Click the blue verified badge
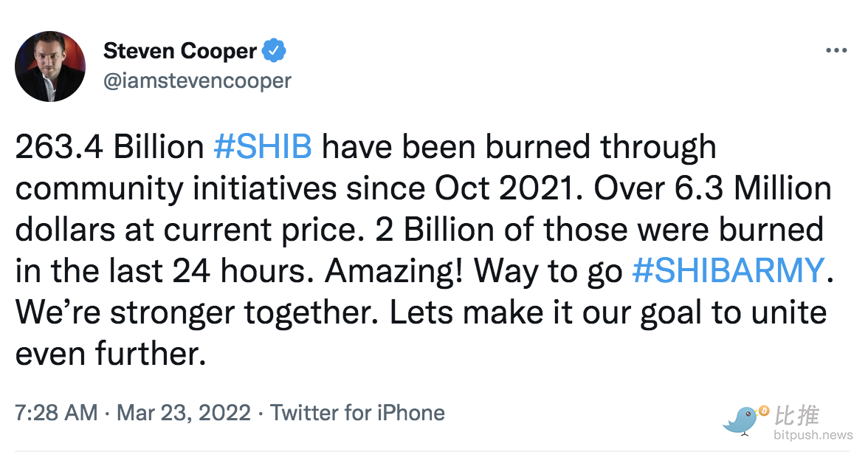The width and height of the screenshot is (868, 455). click(x=275, y=51)
